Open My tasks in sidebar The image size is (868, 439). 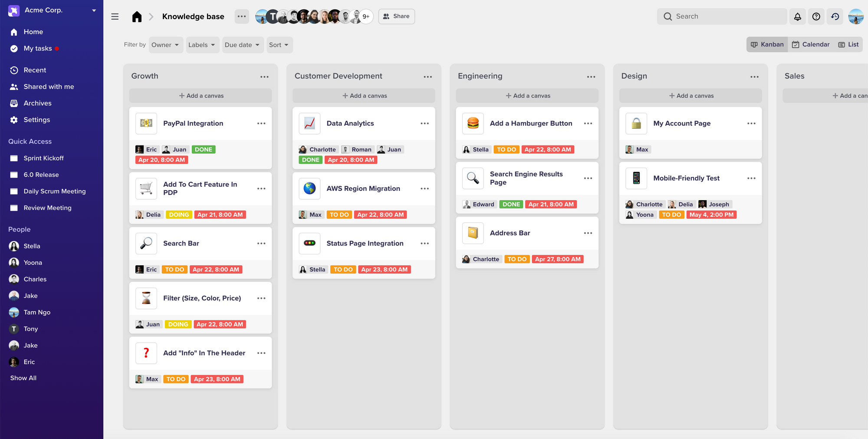pyautogui.click(x=38, y=48)
